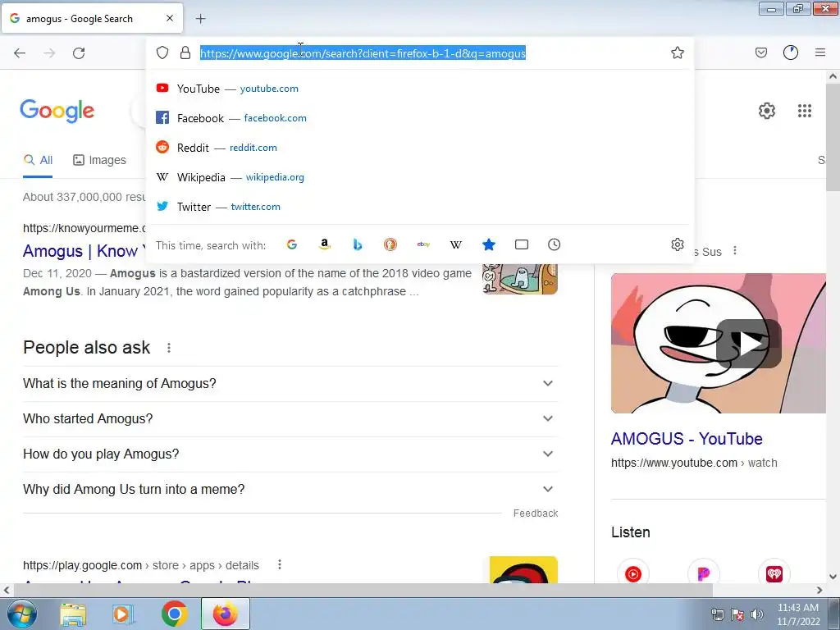
Task: Select the amogus Google Search browser tab
Action: [92, 18]
